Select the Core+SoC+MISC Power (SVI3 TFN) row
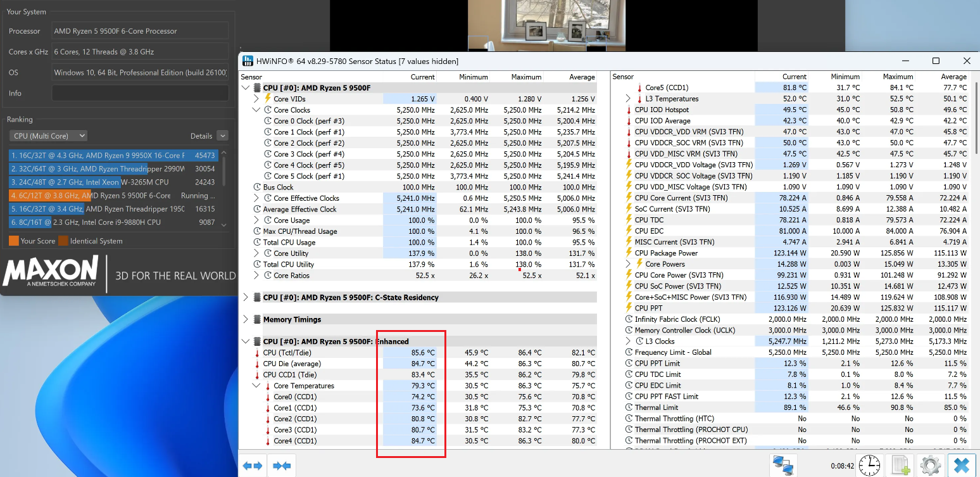980x477 pixels. (790, 297)
